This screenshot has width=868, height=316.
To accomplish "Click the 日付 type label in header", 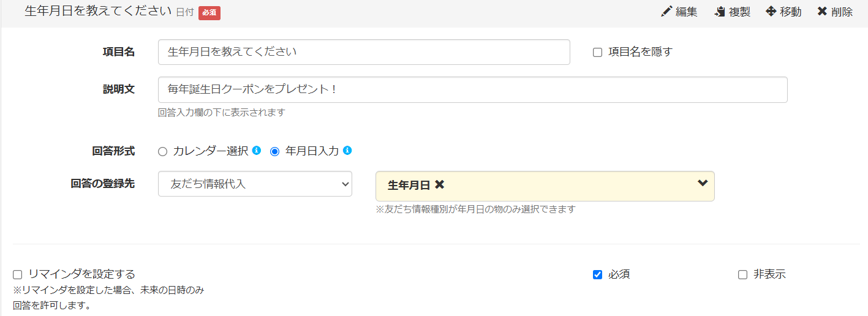I will tap(184, 12).
